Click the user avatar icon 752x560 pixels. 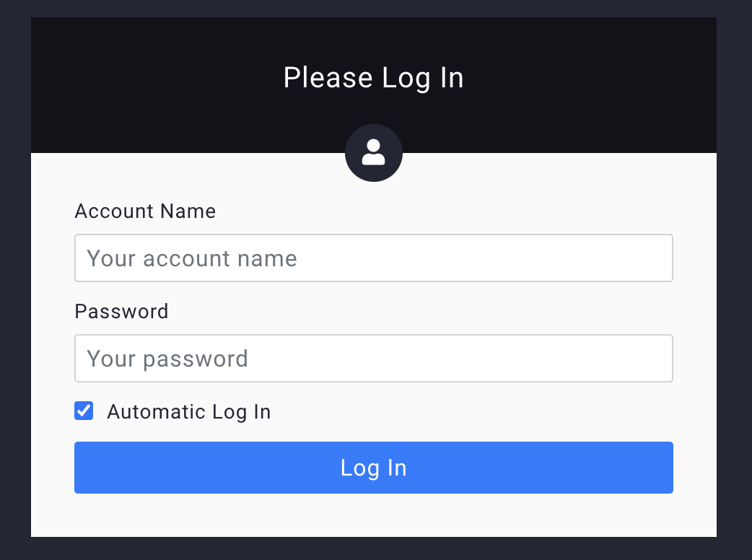374,153
